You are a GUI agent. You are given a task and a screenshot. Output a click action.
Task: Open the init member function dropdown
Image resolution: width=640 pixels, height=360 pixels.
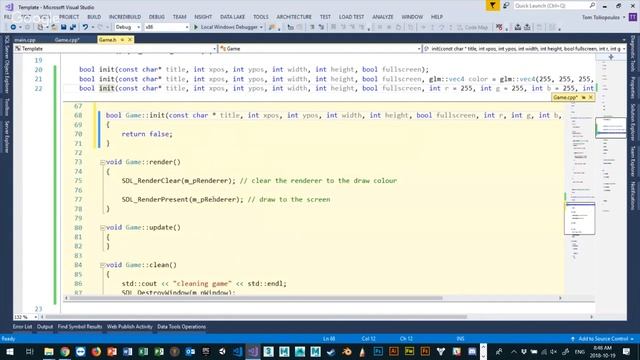[x=524, y=49]
